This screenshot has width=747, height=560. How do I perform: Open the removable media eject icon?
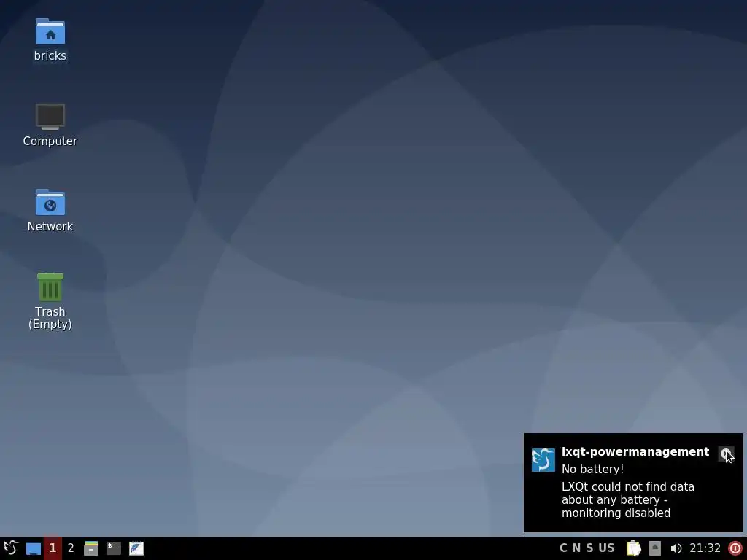[655, 548]
